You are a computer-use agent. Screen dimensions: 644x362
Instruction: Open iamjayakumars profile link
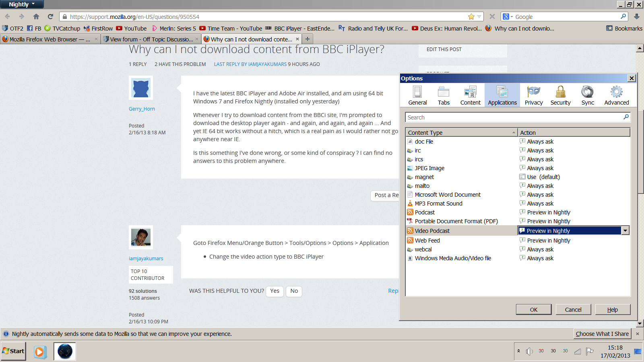click(x=146, y=259)
